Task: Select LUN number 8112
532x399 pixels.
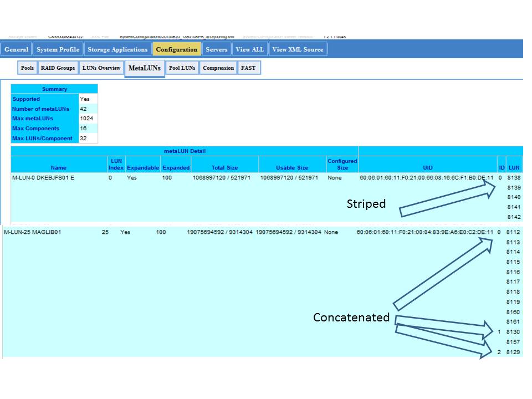Action: (x=513, y=232)
